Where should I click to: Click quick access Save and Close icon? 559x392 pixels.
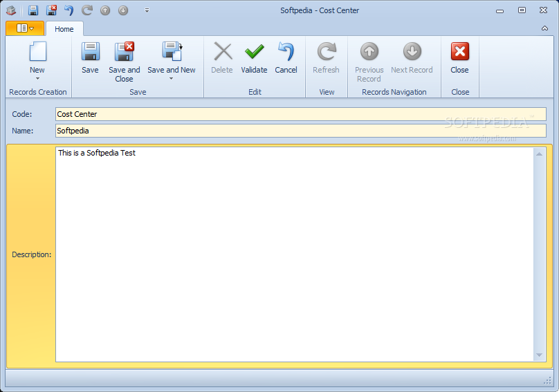(51, 10)
